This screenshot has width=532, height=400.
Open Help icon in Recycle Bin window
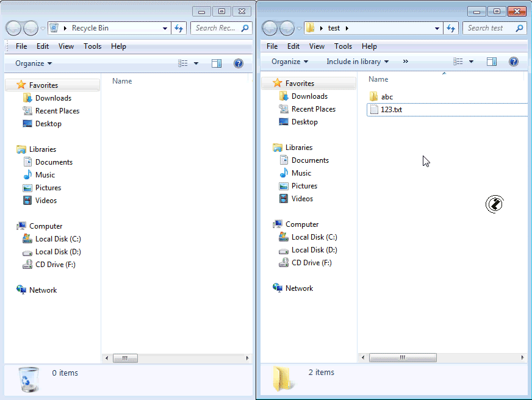pyautogui.click(x=239, y=63)
